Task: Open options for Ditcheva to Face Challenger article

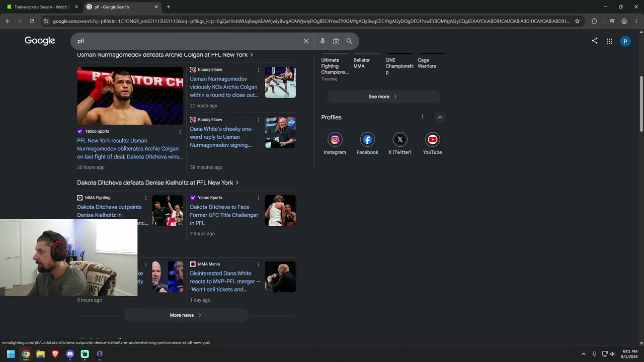Action: pos(259,198)
